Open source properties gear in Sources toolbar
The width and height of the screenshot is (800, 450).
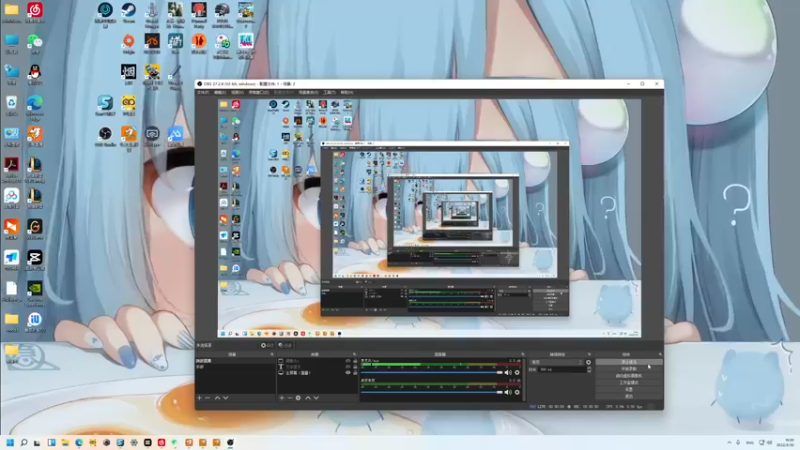(298, 398)
